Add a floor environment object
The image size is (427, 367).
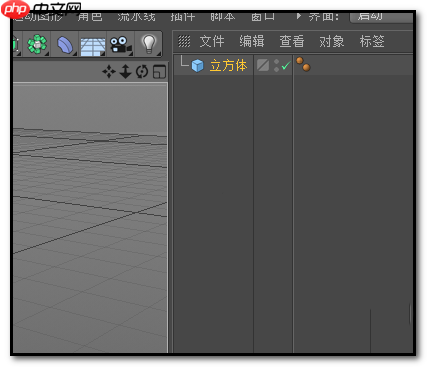(93, 45)
